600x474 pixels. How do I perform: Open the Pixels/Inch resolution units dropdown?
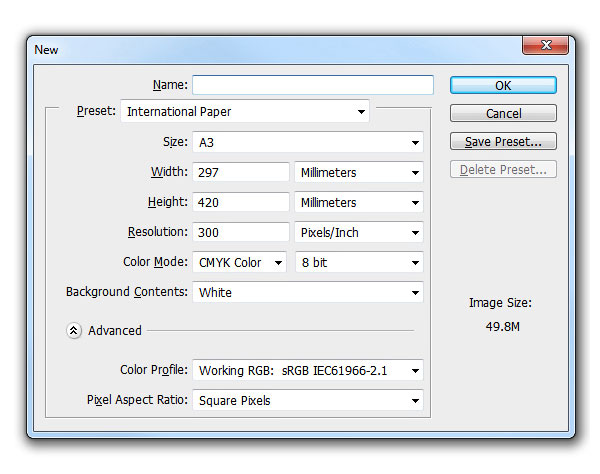point(359,232)
